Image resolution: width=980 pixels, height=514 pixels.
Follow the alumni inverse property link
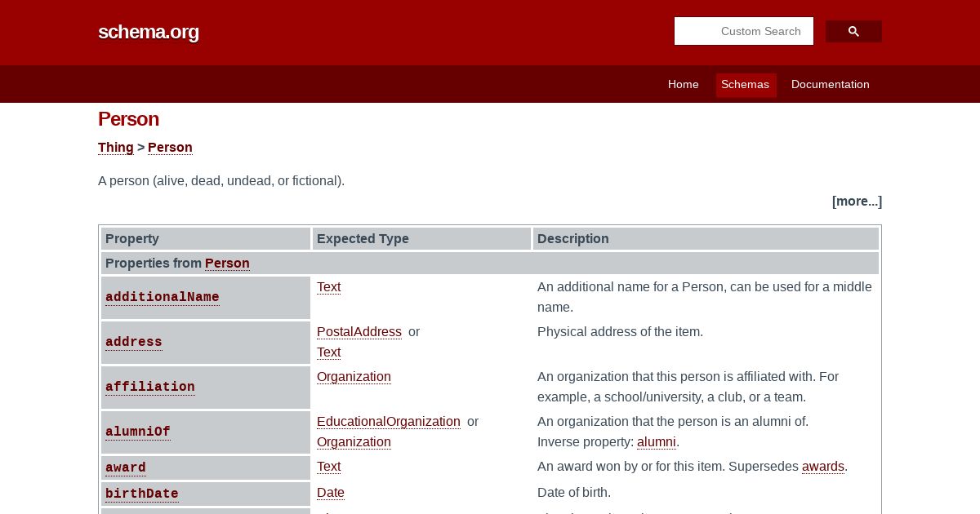[x=657, y=442]
